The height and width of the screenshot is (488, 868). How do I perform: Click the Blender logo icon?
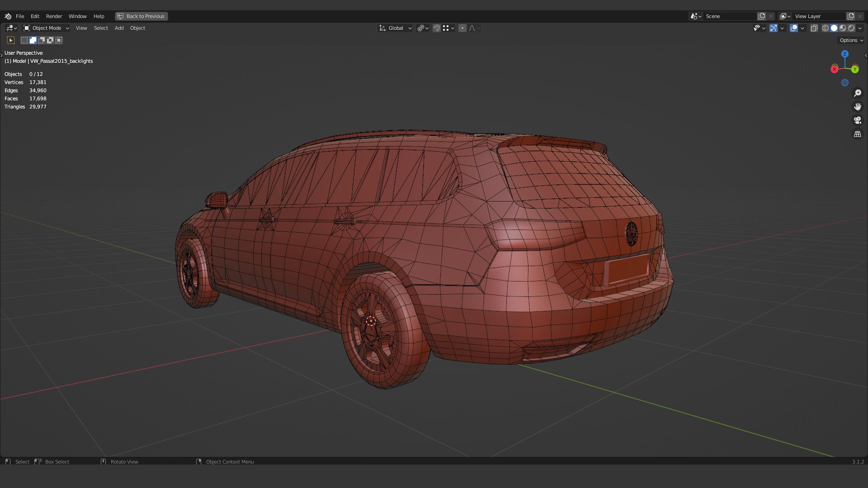[8, 16]
